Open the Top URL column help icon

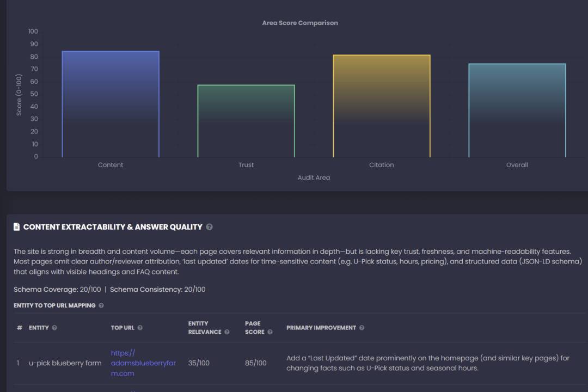coord(140,328)
